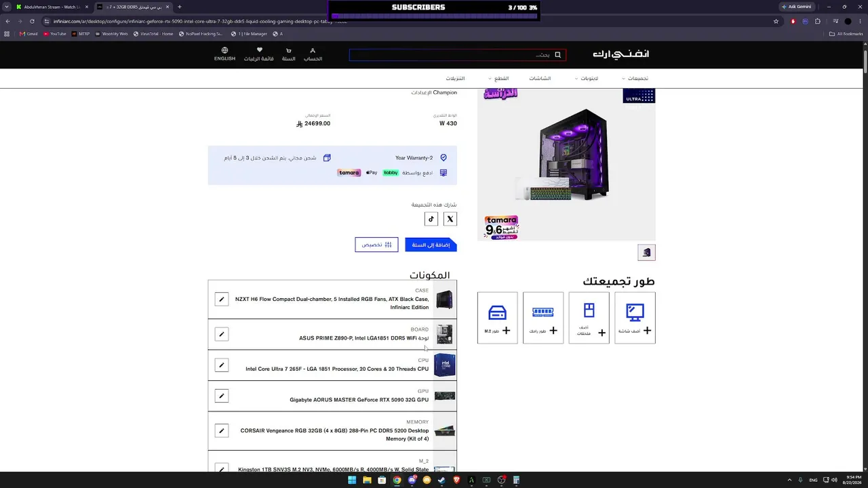This screenshot has height=488, width=868.
Task: Open Chrome extensions puzzle icon
Action: click(818, 21)
